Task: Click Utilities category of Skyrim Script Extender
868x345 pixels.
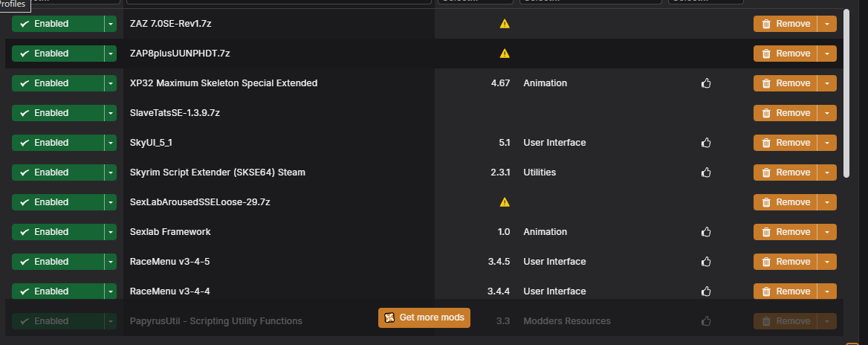Action: pyautogui.click(x=540, y=172)
